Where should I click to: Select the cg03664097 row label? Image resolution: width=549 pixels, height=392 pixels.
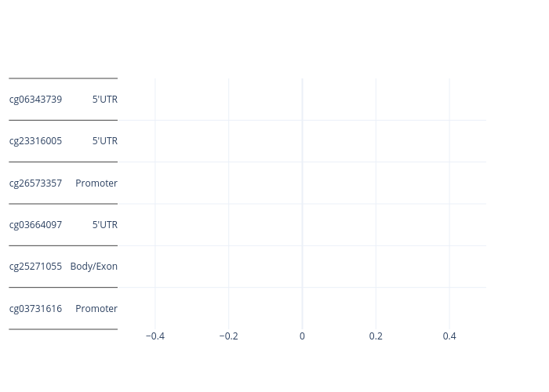[x=35, y=225]
